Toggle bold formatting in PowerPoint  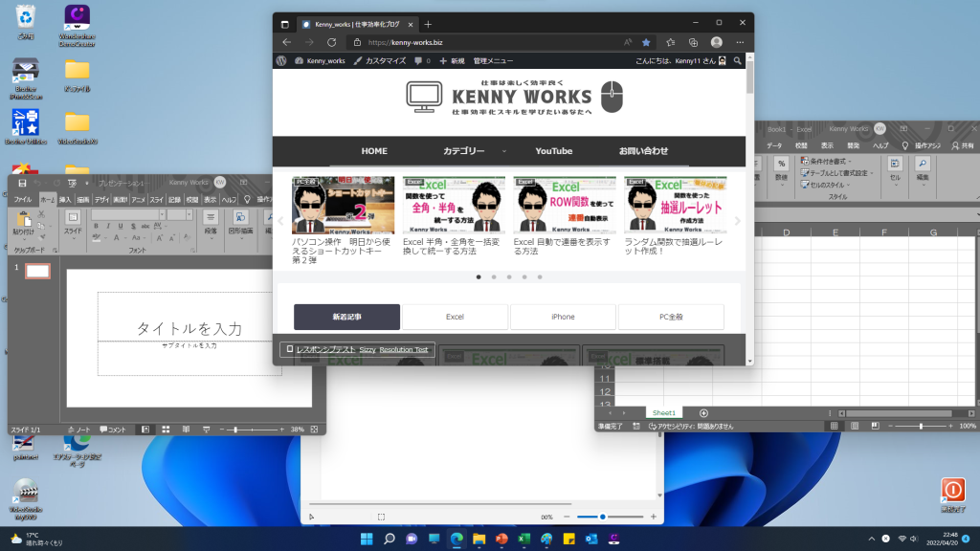tap(96, 227)
